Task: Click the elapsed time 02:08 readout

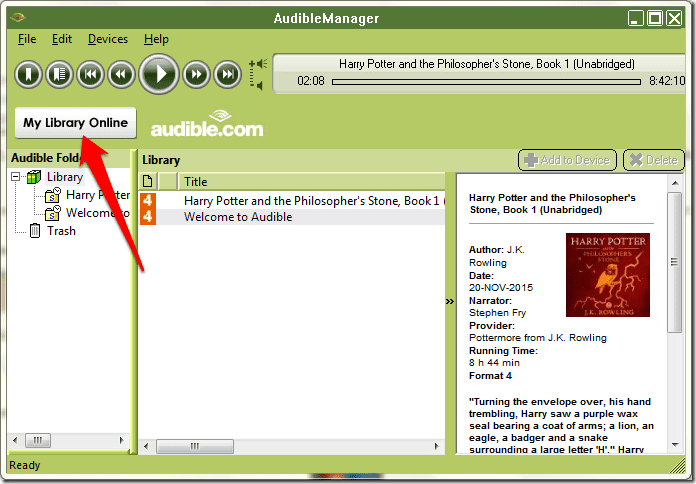Action: (x=311, y=81)
